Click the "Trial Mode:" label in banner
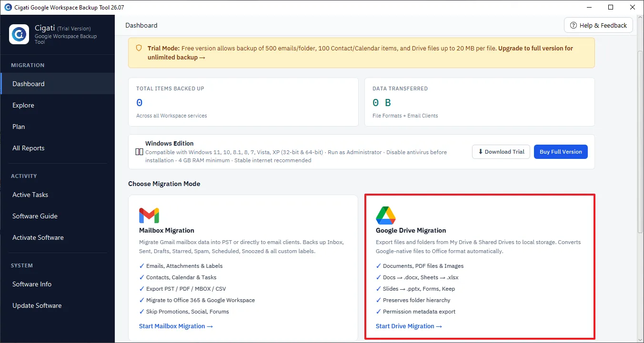 pos(163,48)
